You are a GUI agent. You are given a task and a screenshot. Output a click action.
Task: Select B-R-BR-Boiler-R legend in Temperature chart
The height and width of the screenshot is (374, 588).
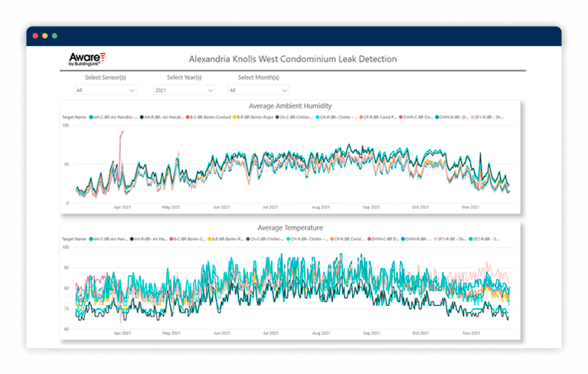coord(226,239)
